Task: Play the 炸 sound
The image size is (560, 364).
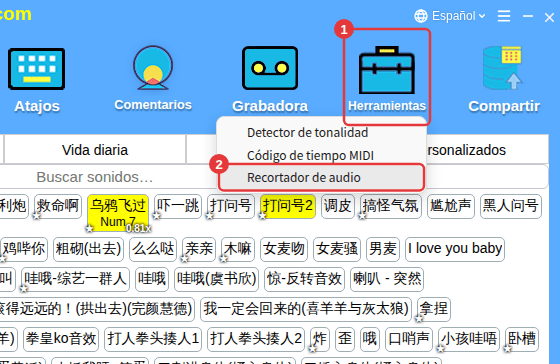Action: pos(320,339)
